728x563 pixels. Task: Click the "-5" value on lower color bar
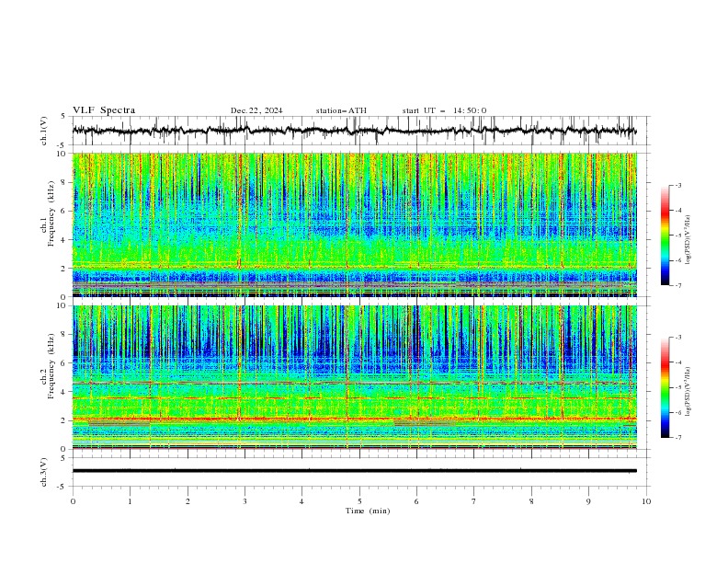(x=678, y=387)
